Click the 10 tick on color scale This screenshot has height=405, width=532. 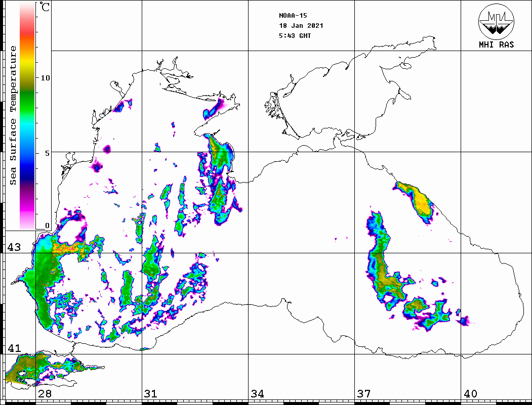(45, 78)
